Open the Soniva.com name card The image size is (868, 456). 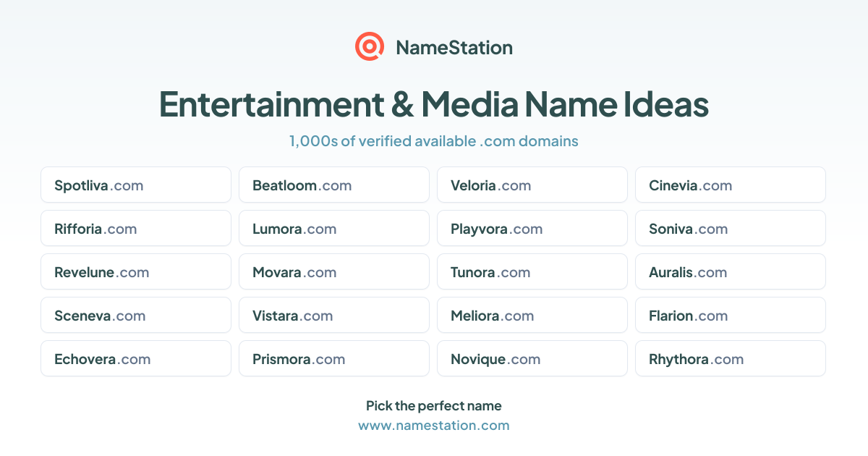click(x=731, y=228)
